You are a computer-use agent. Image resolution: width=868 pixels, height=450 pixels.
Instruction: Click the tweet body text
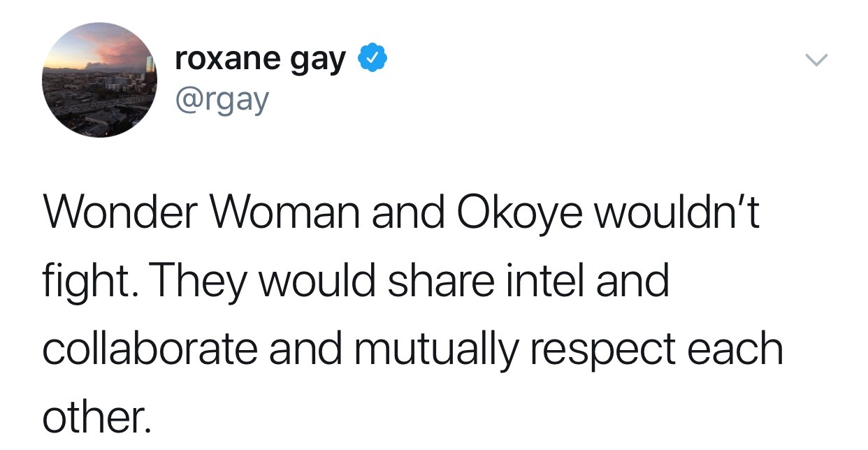coord(412,314)
